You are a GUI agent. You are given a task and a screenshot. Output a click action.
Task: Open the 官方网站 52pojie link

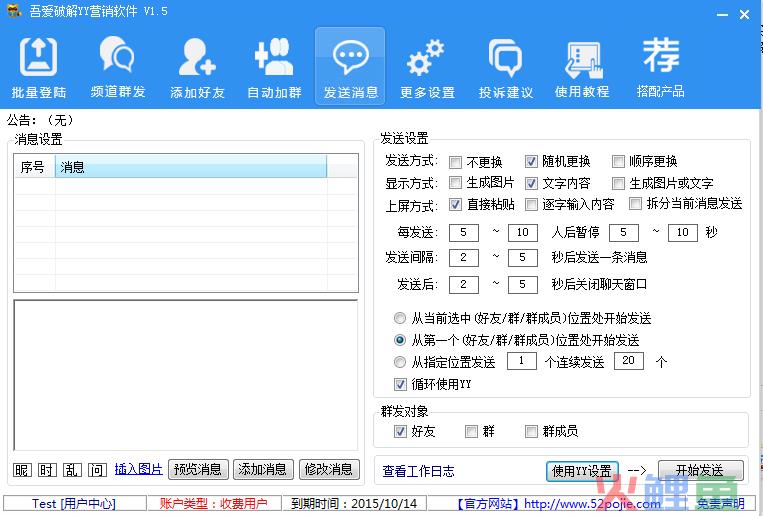(558, 504)
